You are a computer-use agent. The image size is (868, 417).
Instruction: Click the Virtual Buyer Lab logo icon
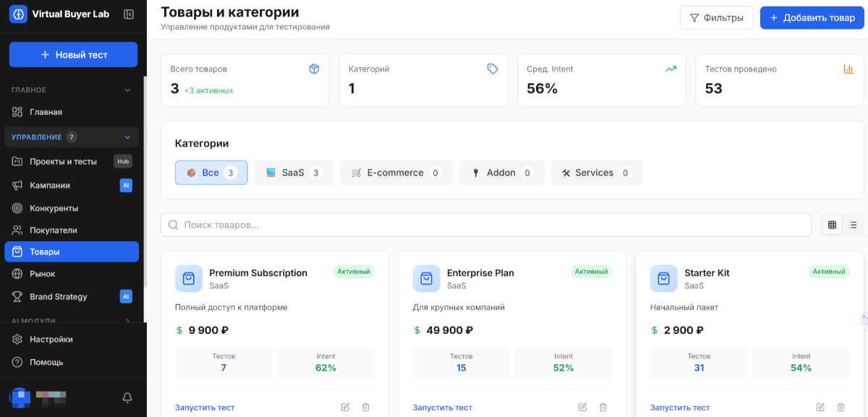coord(18,14)
